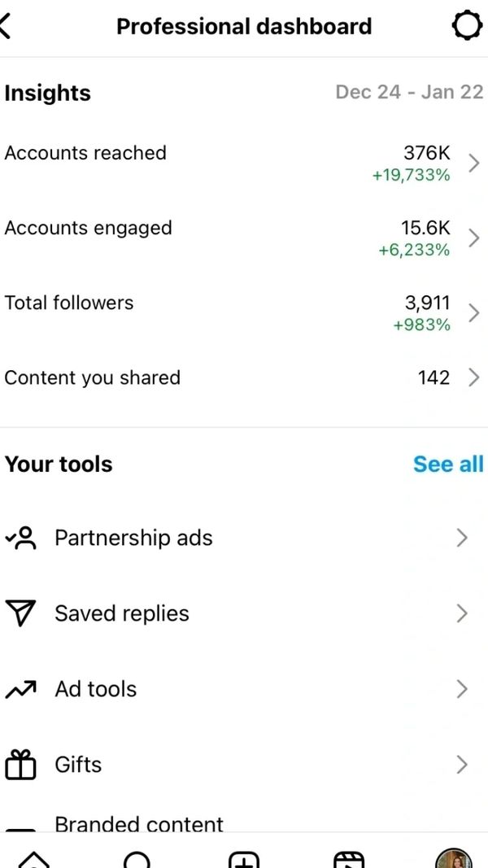Open the Insights section heading
This screenshot has width=488, height=868.
[x=48, y=94]
